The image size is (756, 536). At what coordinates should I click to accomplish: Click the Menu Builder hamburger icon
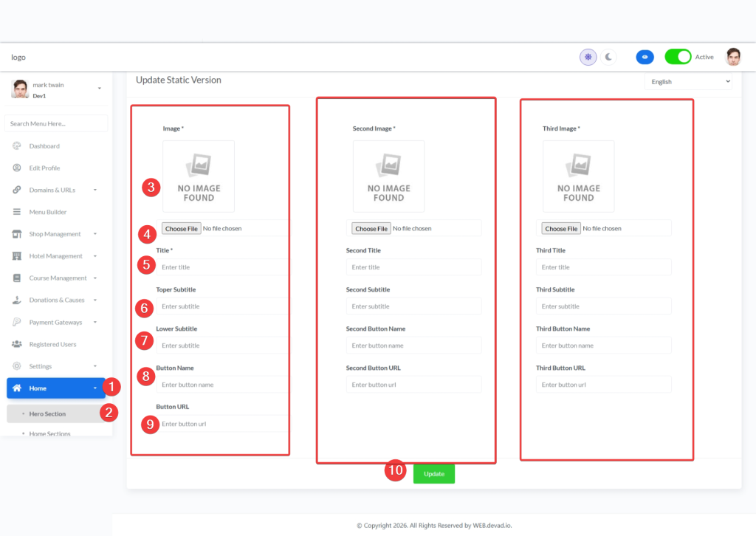coord(16,212)
